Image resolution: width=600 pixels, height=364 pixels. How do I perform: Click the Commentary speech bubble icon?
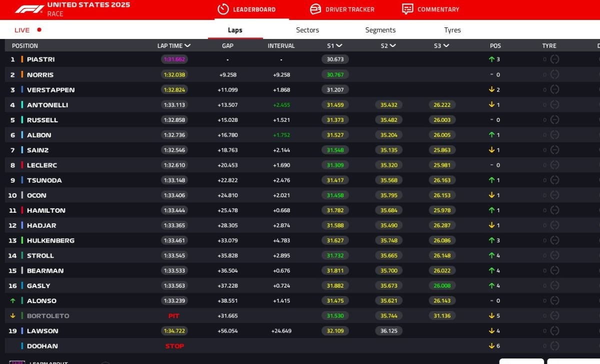[x=407, y=9]
